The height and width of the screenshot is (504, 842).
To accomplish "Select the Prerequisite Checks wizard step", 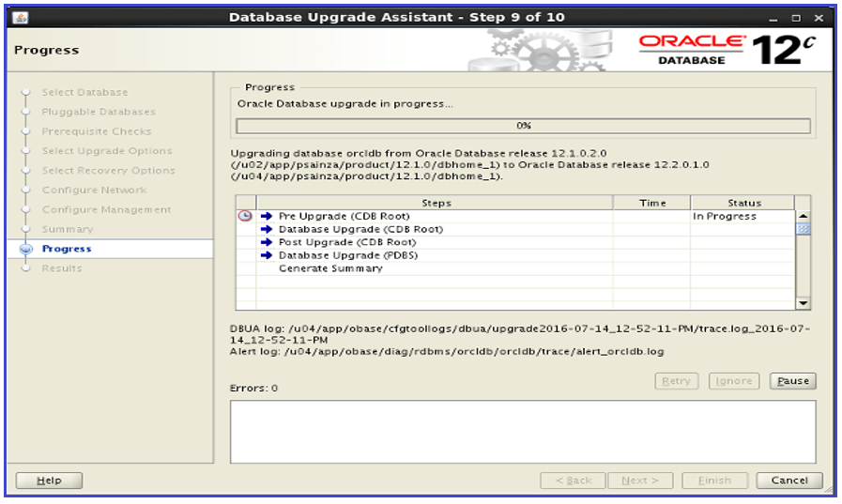I will click(97, 131).
